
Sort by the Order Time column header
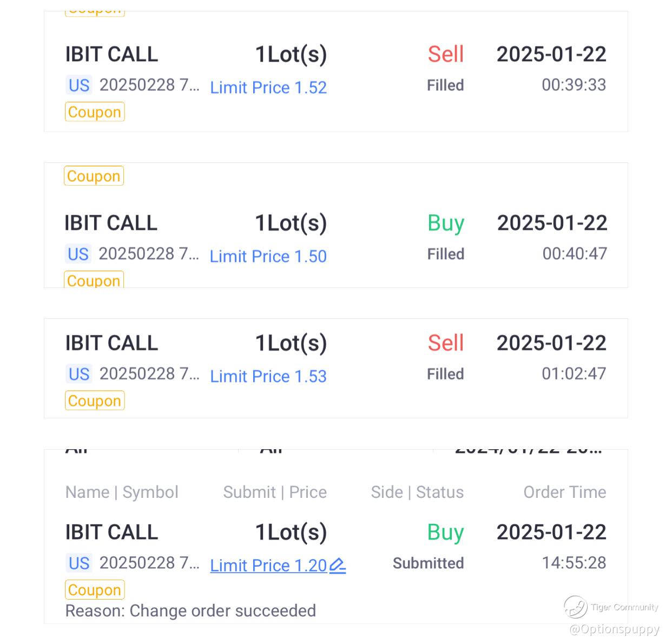coord(564,492)
